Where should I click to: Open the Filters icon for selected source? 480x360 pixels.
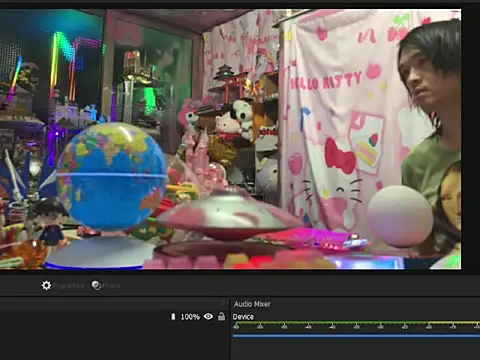pyautogui.click(x=96, y=285)
